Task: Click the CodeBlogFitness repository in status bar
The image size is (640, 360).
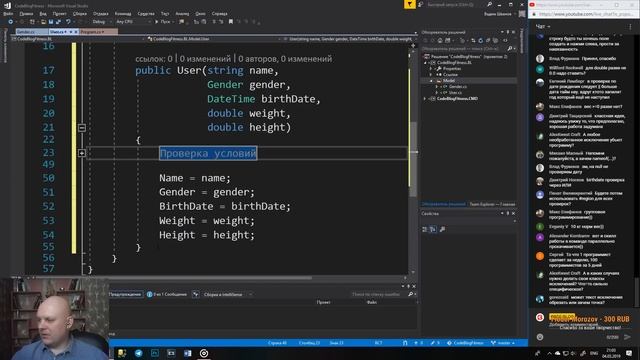Action: (465, 343)
